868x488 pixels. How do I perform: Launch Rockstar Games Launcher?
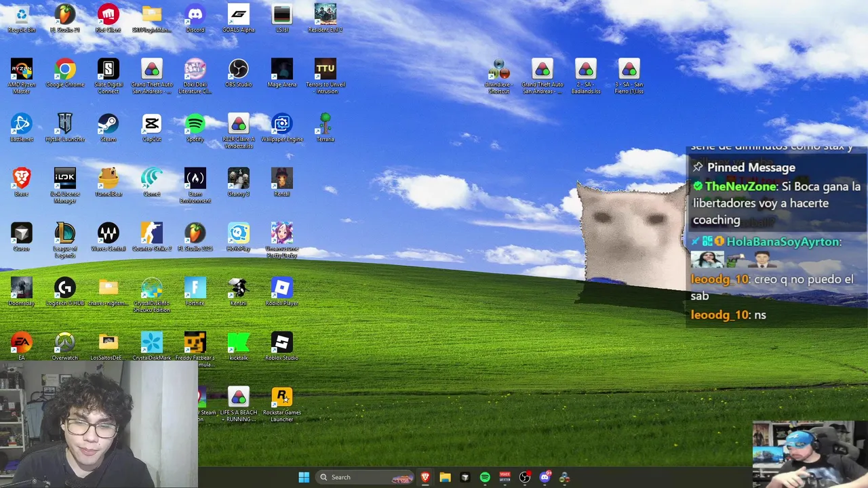point(281,405)
